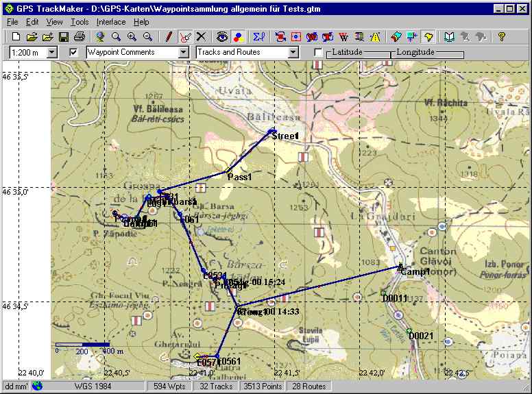The height and width of the screenshot is (394, 532).
Task: Click the red square blue dot icon
Action: [296, 36]
